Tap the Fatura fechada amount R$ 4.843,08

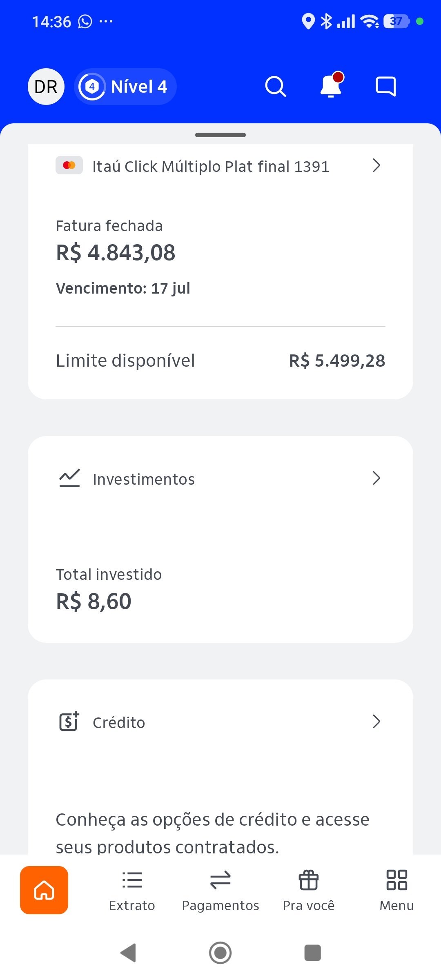[x=116, y=252]
